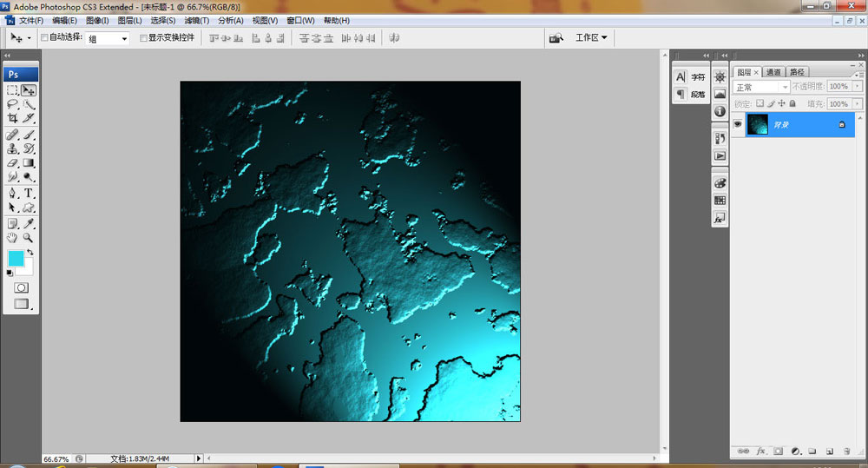Select the Brush tool
Viewport: 868px width, 468px height.
pyautogui.click(x=29, y=135)
